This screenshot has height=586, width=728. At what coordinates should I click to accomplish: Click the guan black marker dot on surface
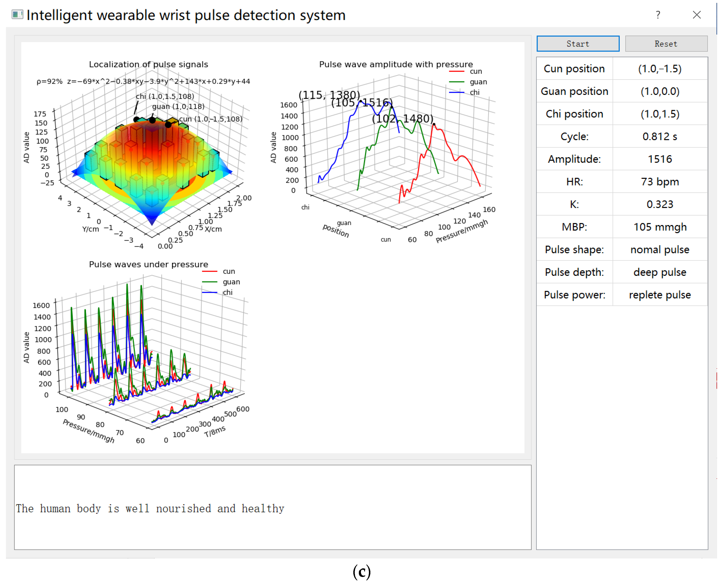tap(152, 120)
